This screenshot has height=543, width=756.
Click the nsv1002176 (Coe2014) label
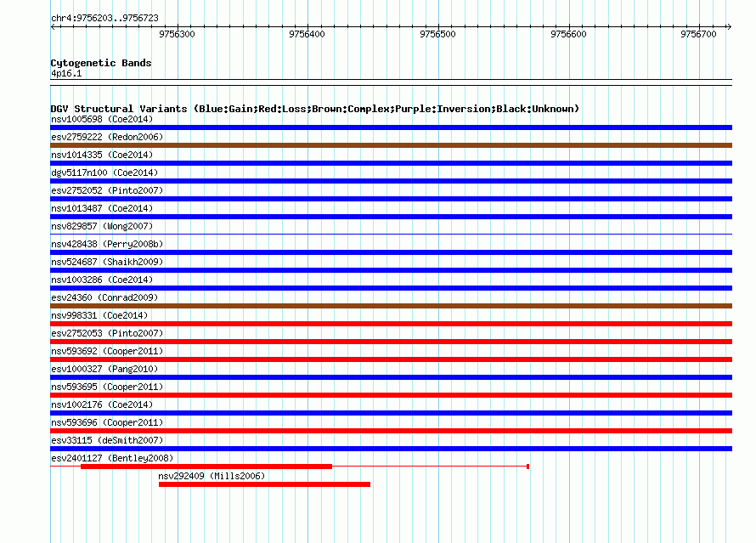coord(102,404)
